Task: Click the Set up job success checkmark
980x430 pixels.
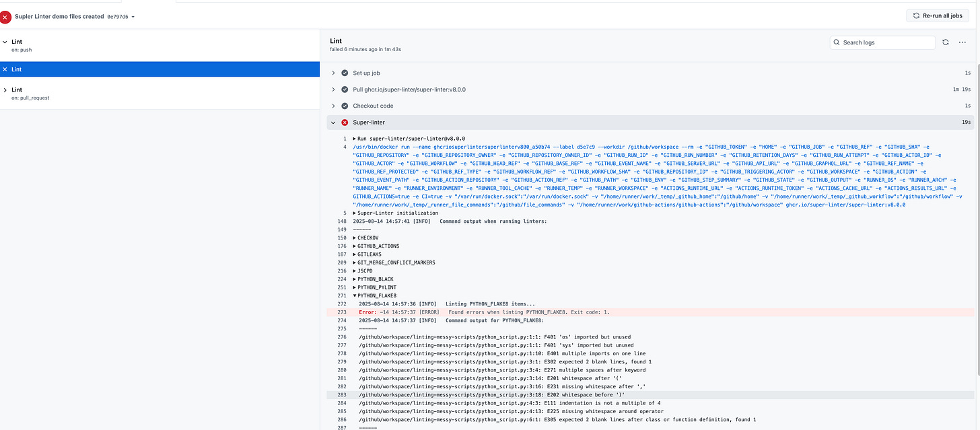Action: (345, 73)
